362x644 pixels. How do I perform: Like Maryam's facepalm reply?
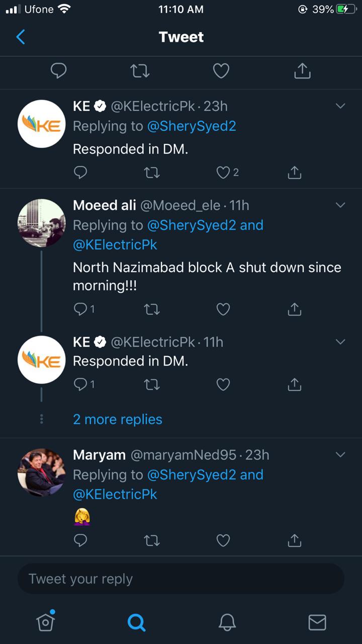(x=223, y=540)
